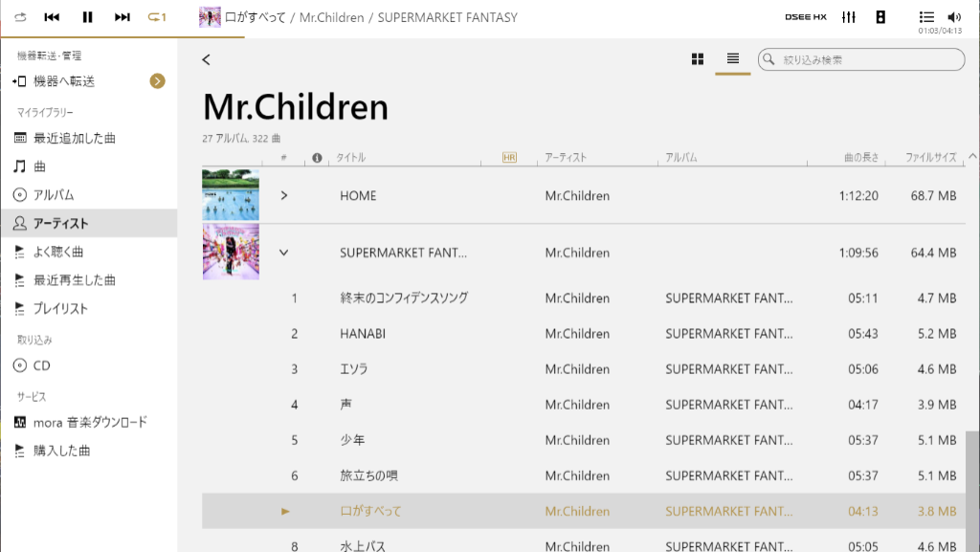The image size is (980, 552).
Task: Switch to grid view
Action: click(x=698, y=59)
